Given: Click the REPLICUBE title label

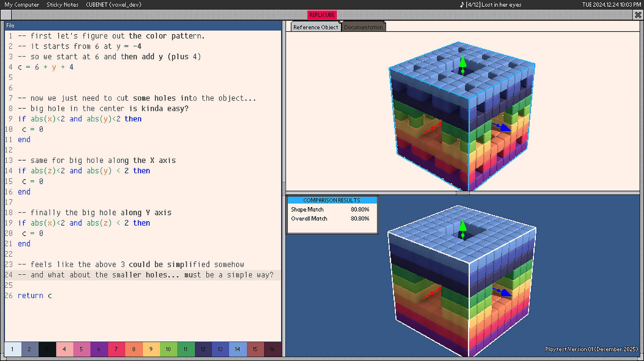Looking at the screenshot, I should [322, 15].
